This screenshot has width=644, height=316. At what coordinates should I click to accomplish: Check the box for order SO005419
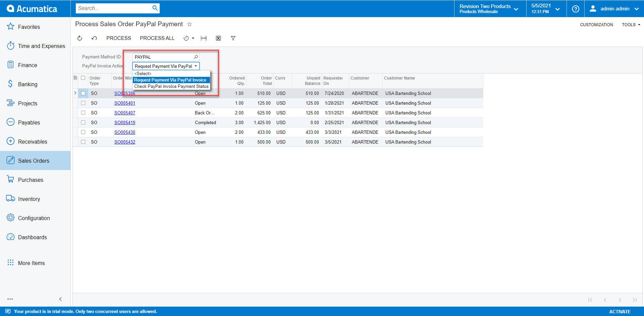(83, 122)
